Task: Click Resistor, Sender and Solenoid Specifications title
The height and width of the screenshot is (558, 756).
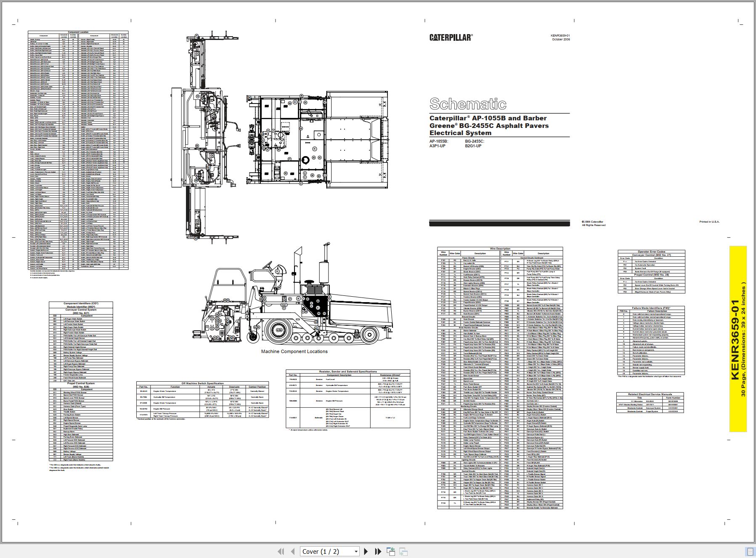Action: coord(347,372)
